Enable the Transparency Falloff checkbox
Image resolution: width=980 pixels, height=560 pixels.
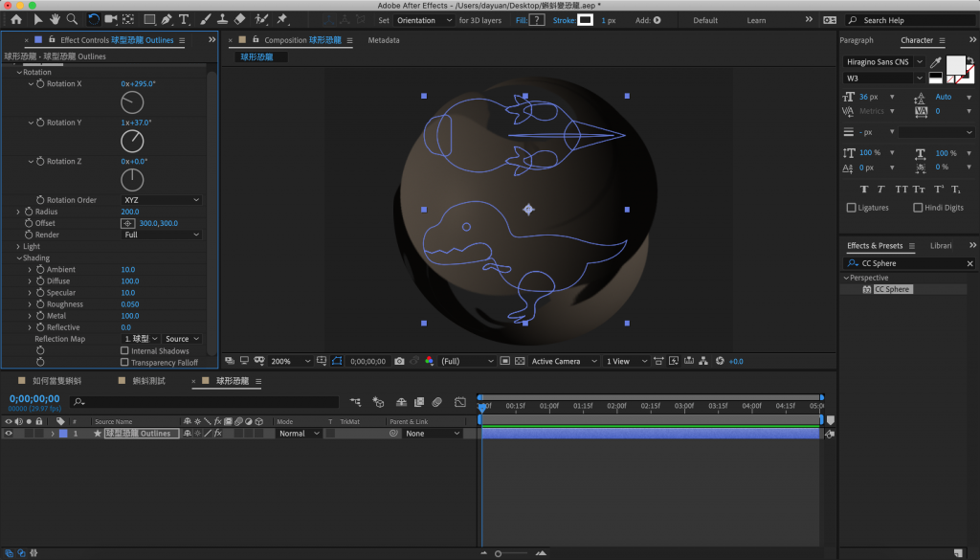(x=124, y=363)
